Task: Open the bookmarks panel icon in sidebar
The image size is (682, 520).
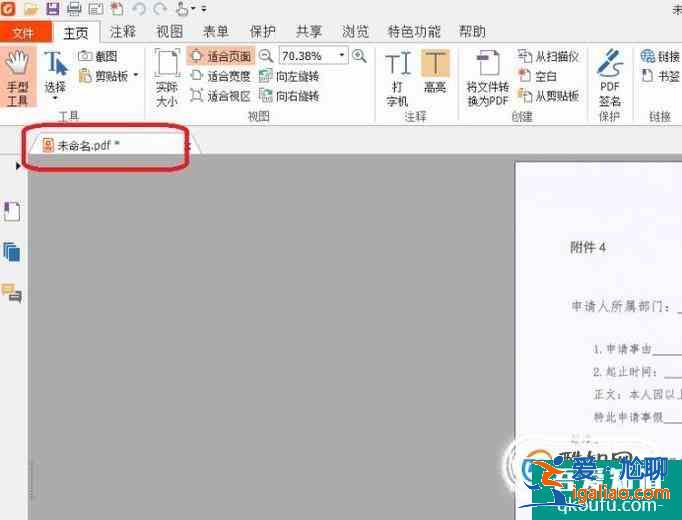Action: click(x=12, y=212)
